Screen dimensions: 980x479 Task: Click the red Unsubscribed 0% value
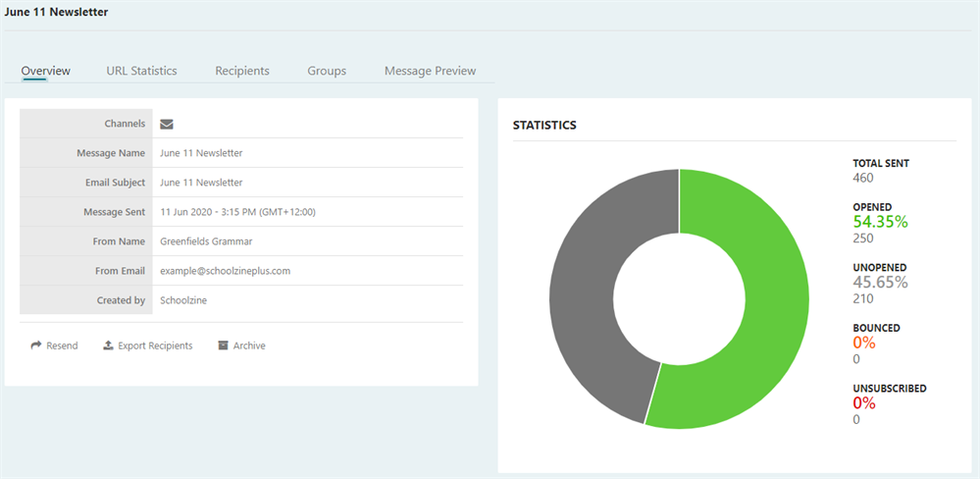(x=864, y=402)
